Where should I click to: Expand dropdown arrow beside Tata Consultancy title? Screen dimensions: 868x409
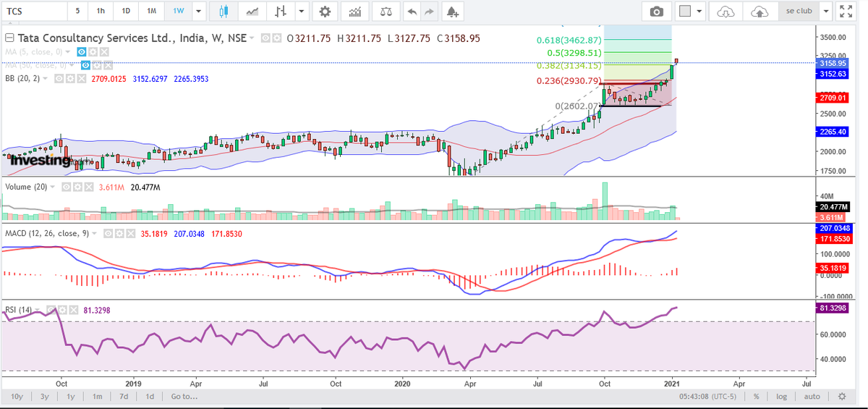coord(252,38)
